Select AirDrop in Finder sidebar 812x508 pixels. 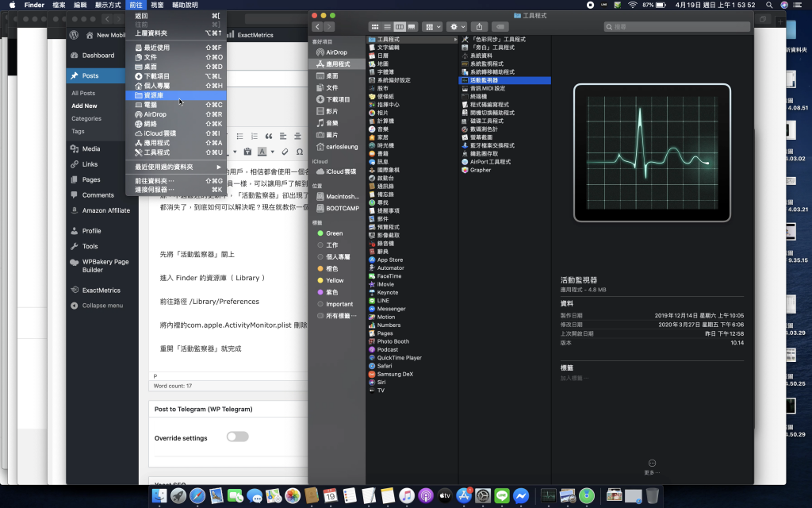click(336, 52)
